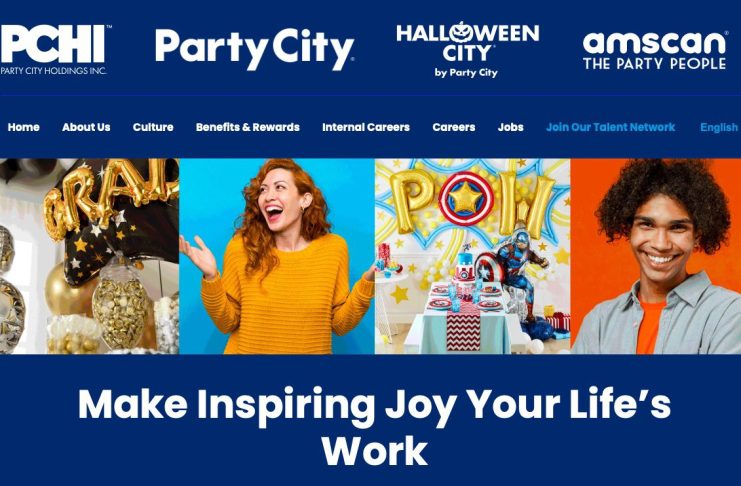Select the Halloween City logo
The height and width of the screenshot is (486, 741).
tap(467, 50)
